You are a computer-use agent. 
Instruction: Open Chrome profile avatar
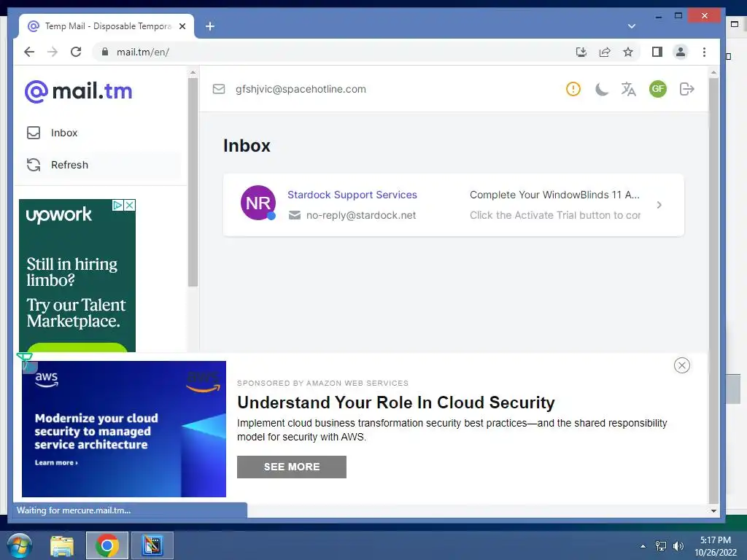[681, 52]
